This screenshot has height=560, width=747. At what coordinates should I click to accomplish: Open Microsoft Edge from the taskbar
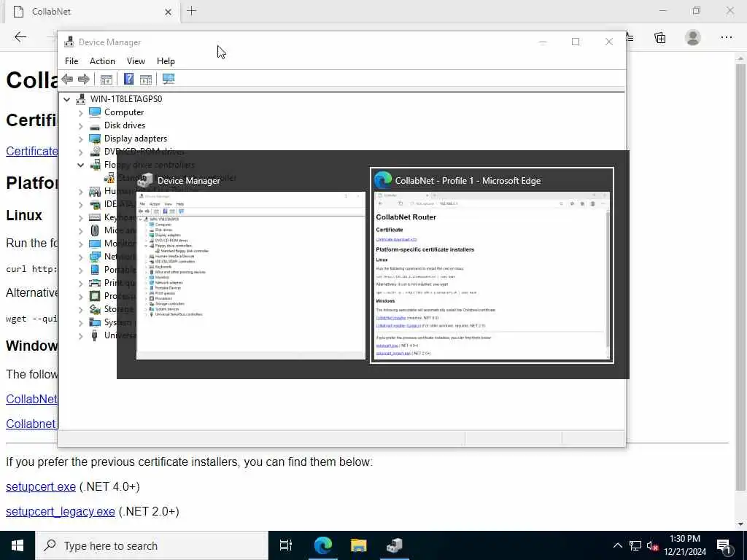(x=323, y=545)
